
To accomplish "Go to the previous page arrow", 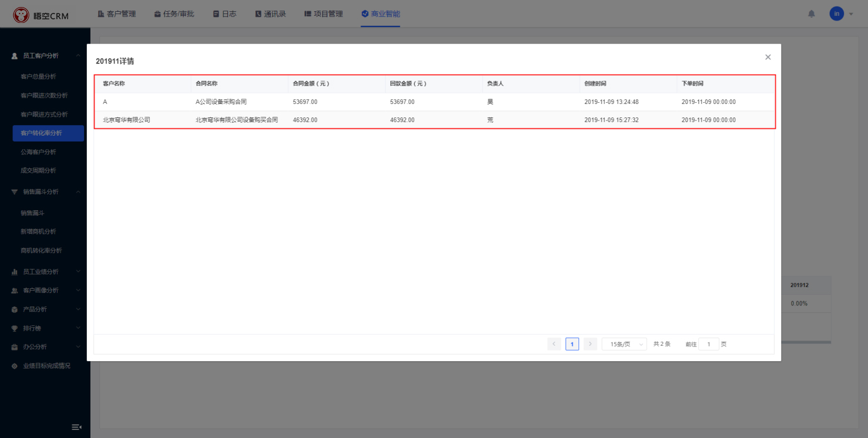I will [x=554, y=344].
